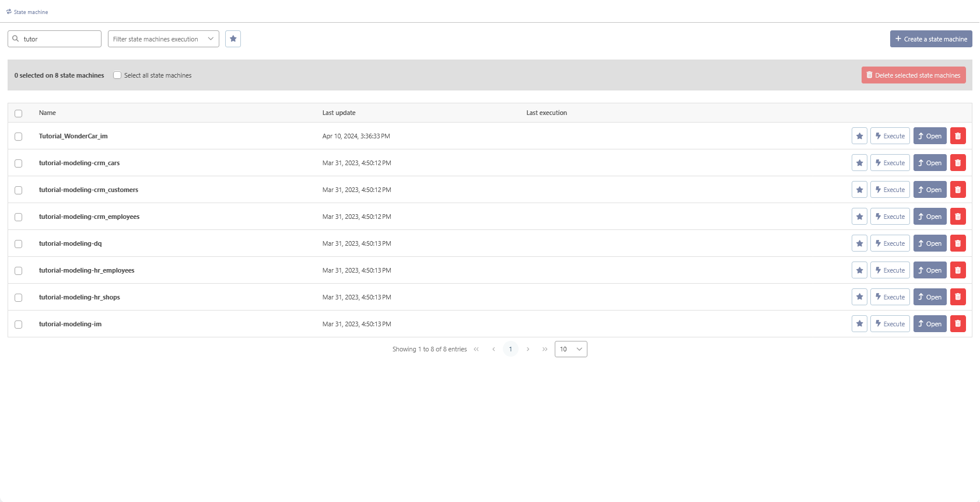Image resolution: width=980 pixels, height=502 pixels.
Task: Open the Tutorial_WonderCar_im state machine
Action: click(930, 136)
